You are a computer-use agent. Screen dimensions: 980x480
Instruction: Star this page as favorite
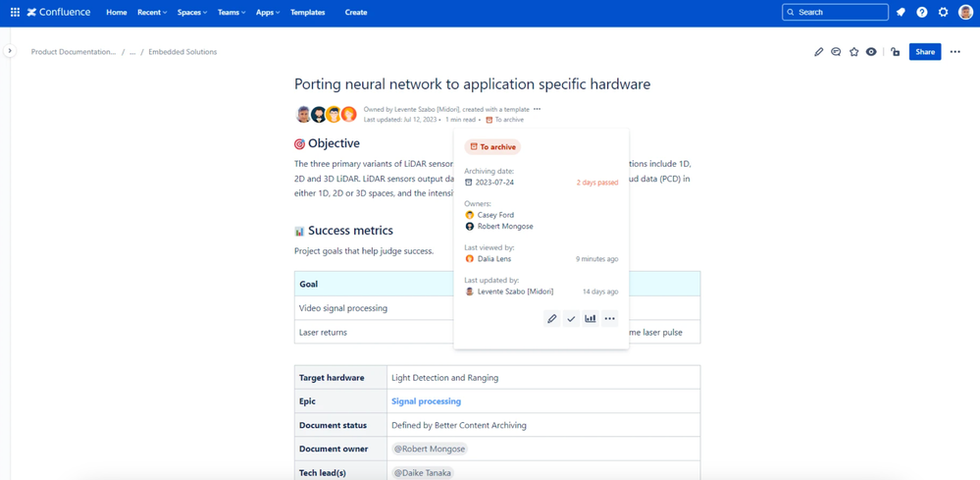pyautogui.click(x=853, y=52)
